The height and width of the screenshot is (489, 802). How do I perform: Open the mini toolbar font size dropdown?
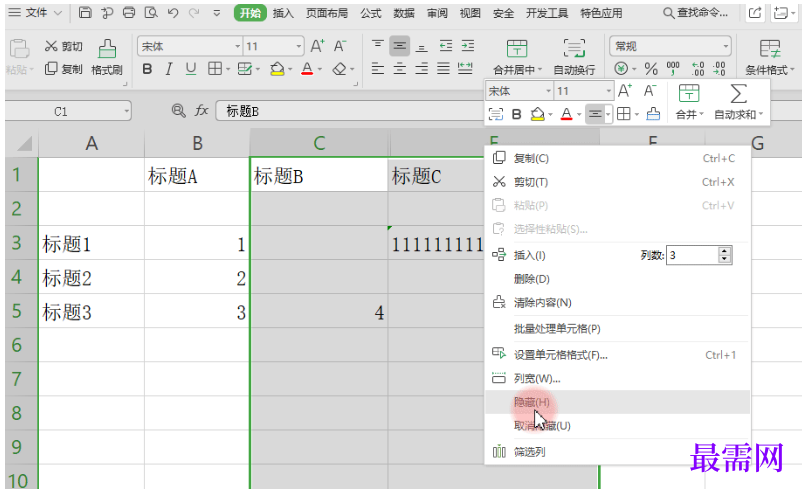point(608,91)
